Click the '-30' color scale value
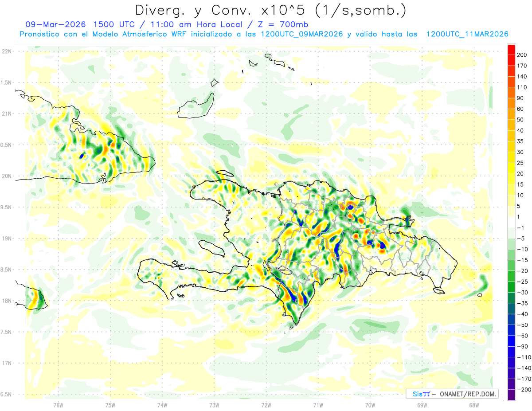The image size is (532, 411). point(522,293)
